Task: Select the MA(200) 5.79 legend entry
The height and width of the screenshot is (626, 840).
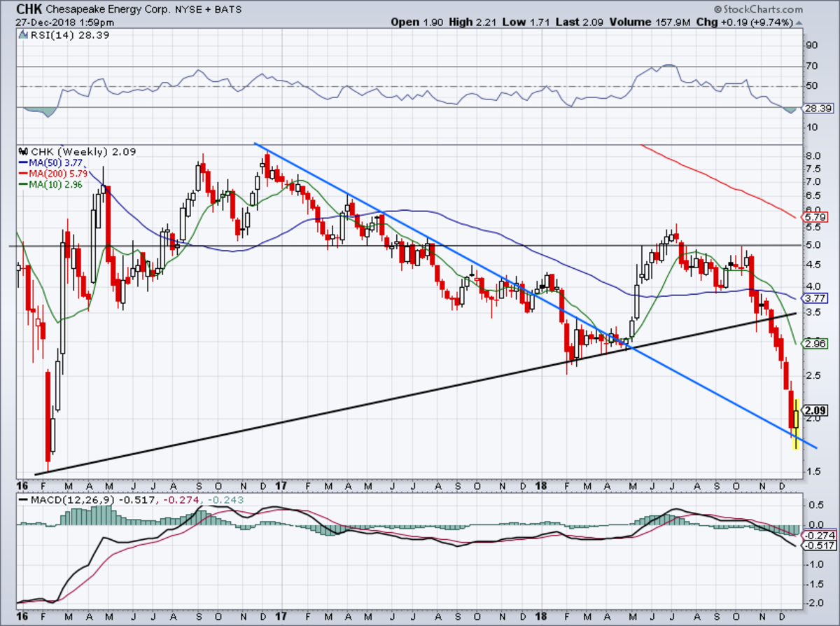Action: [x=52, y=173]
